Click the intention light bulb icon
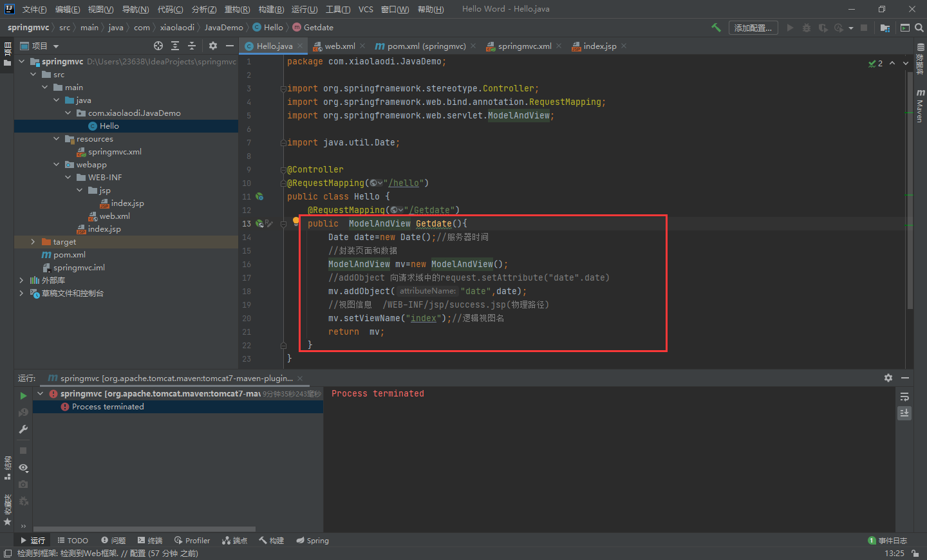This screenshot has width=927, height=560. [296, 221]
